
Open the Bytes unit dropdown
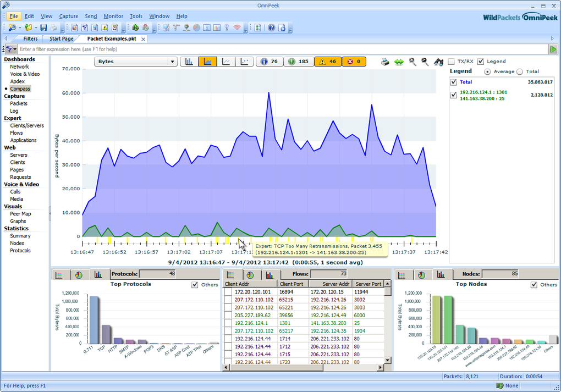[x=172, y=62]
